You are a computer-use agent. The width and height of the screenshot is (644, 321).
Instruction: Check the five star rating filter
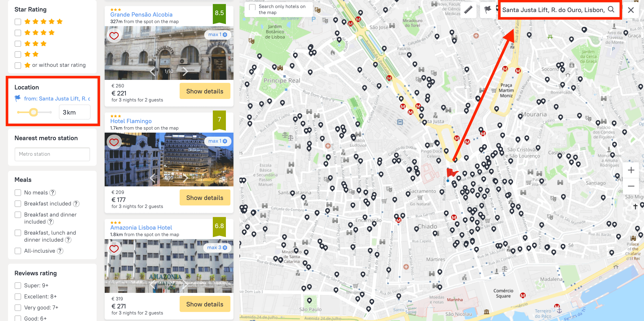[x=18, y=22]
